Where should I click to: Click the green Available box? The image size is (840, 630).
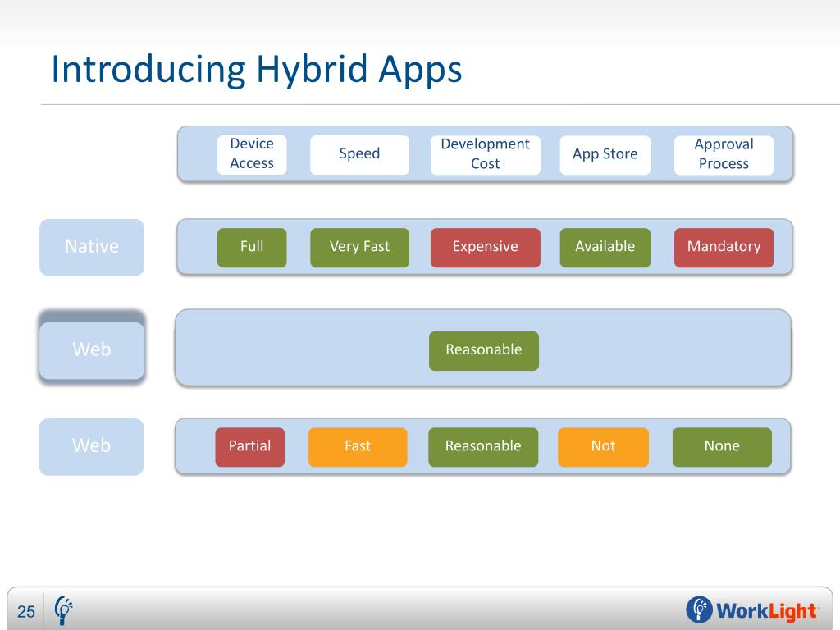[605, 248]
